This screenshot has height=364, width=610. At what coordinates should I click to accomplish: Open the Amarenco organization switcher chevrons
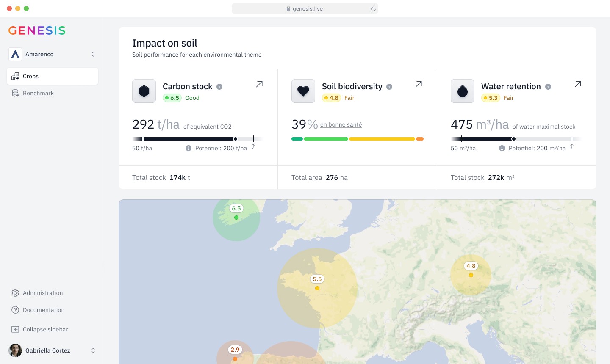click(93, 54)
